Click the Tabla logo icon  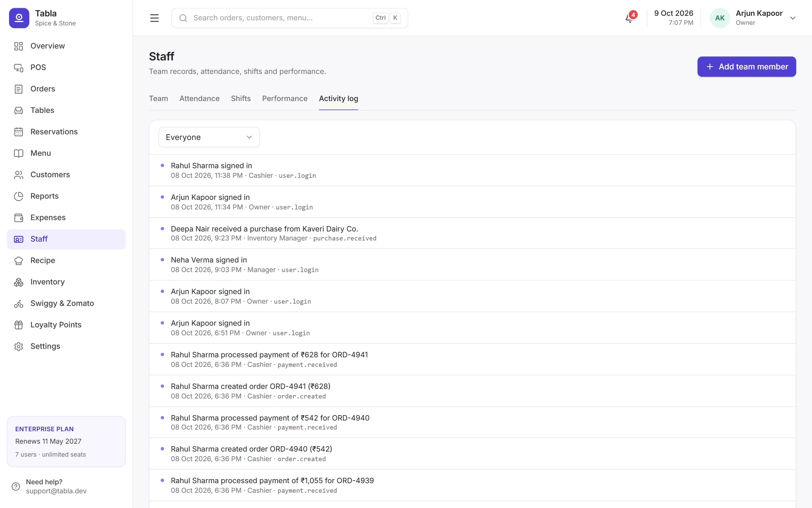(19, 18)
